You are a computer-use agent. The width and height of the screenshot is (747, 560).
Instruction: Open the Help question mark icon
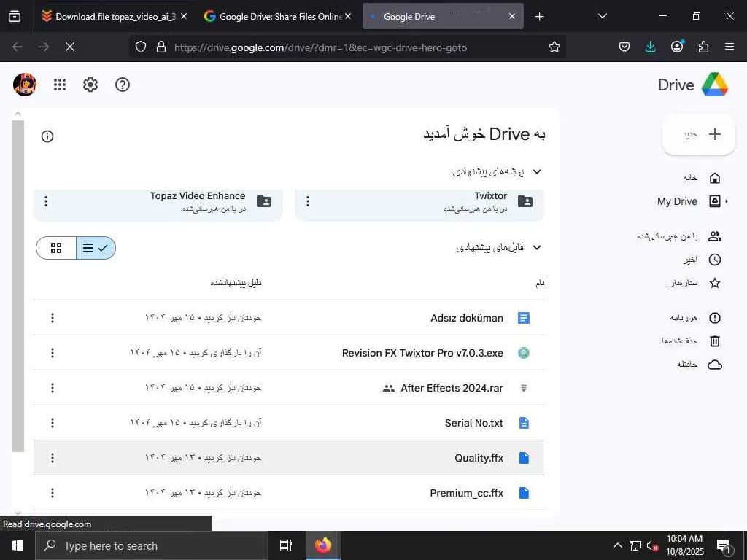pyautogui.click(x=123, y=85)
